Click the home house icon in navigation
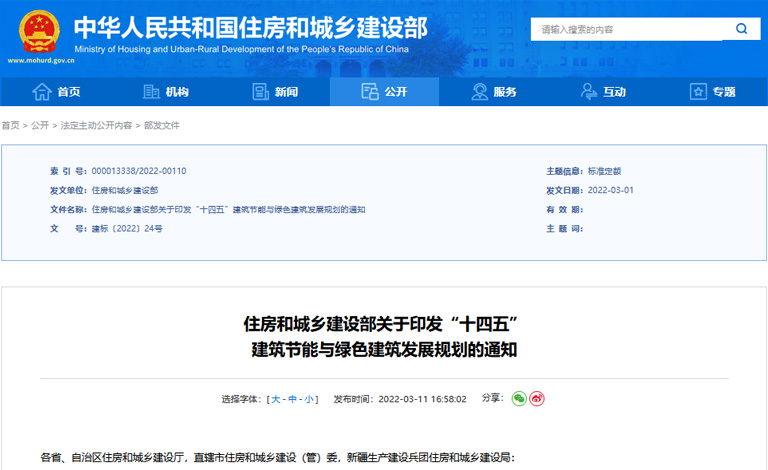768x470 pixels. tap(42, 92)
